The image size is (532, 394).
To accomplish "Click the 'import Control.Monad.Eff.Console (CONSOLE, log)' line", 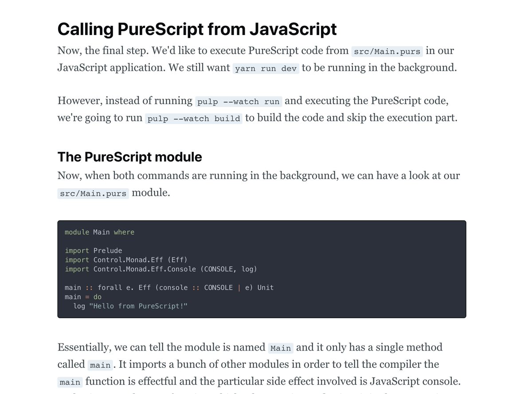I will click(160, 269).
